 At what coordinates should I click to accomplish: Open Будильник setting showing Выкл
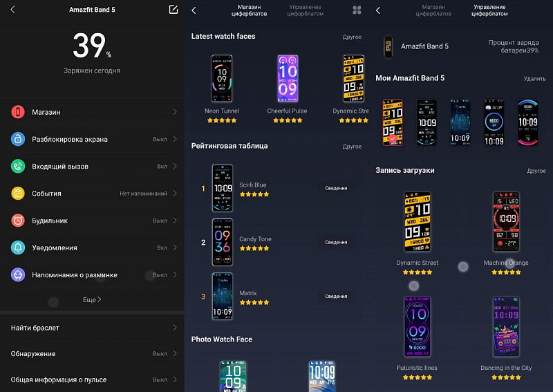[92, 221]
